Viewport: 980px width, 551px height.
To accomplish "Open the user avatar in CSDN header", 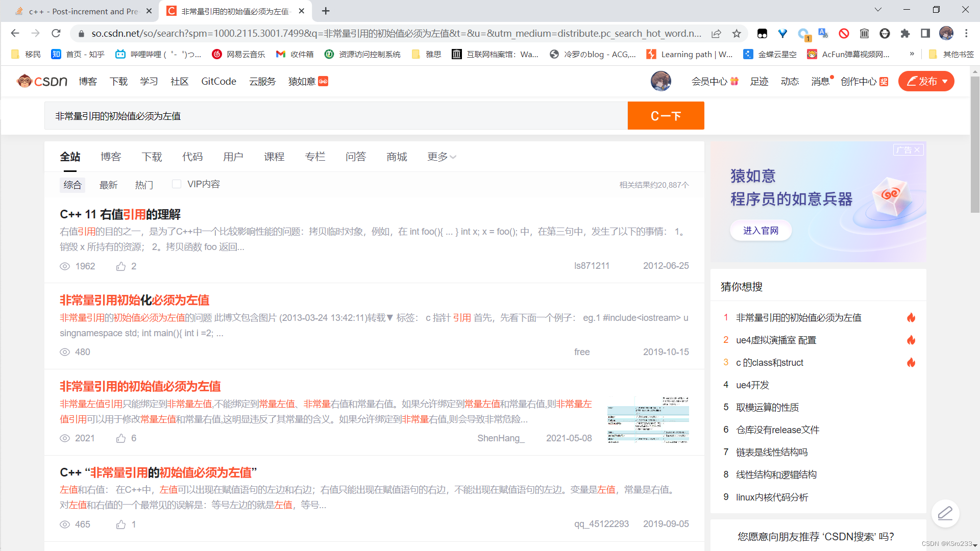I will click(x=660, y=81).
